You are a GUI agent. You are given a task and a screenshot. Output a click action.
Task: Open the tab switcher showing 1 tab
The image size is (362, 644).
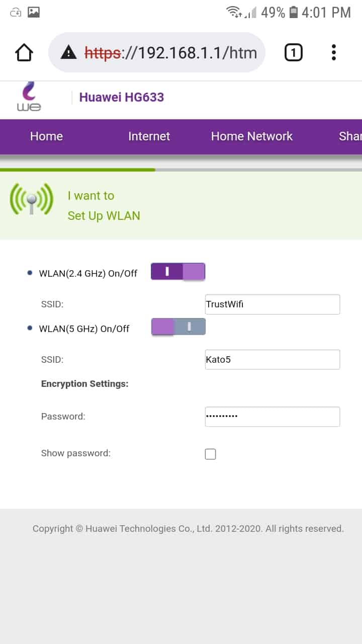pyautogui.click(x=294, y=52)
